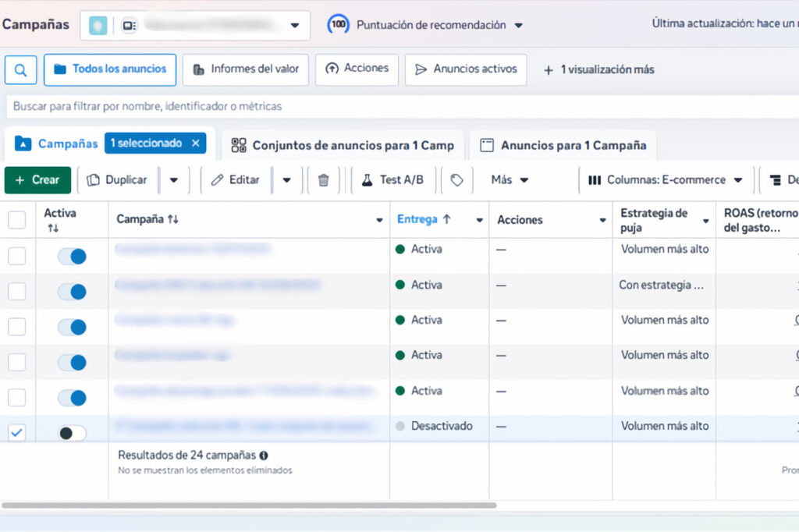Click the recommendation score 100 circle icon
799x532 pixels.
coord(339,25)
